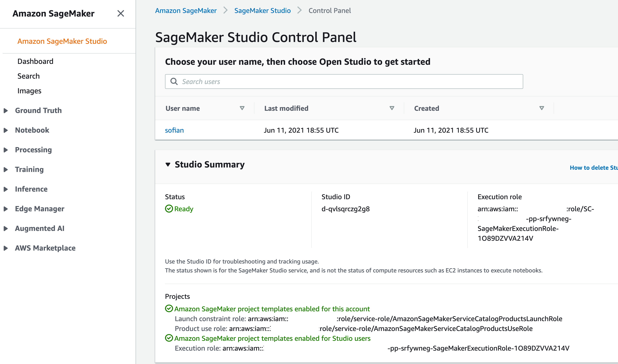Select the AWS Marketplace sidebar label
618x364 pixels.
(45, 248)
